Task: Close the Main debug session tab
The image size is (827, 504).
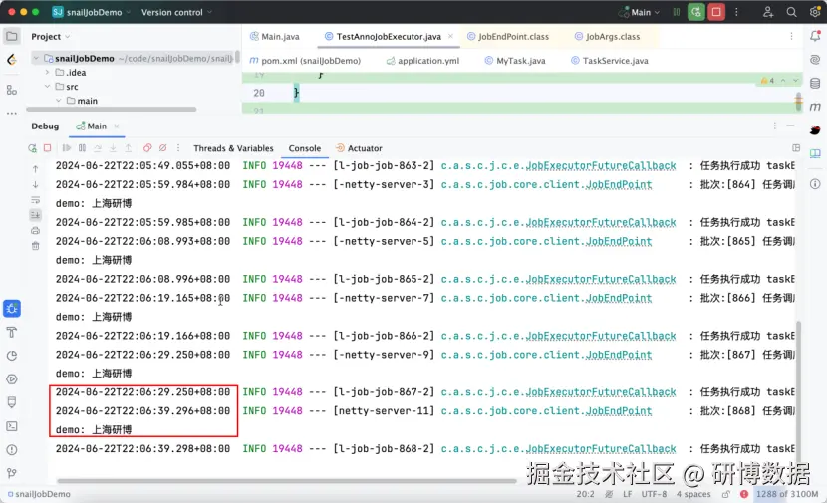Action: coord(117,126)
